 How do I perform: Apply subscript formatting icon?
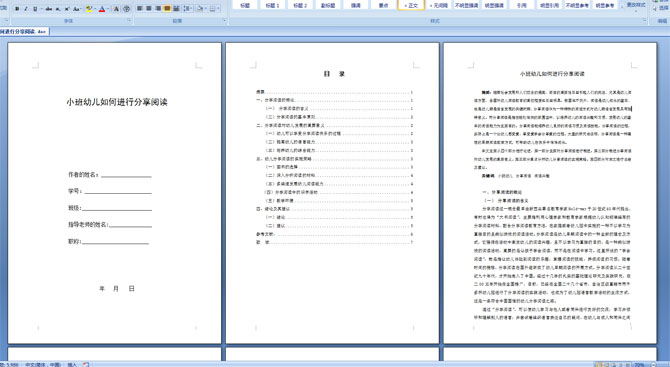pos(58,9)
